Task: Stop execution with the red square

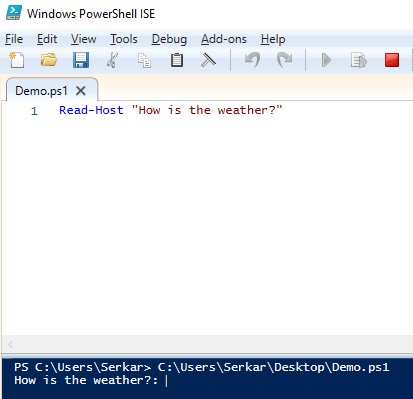Action: click(392, 60)
